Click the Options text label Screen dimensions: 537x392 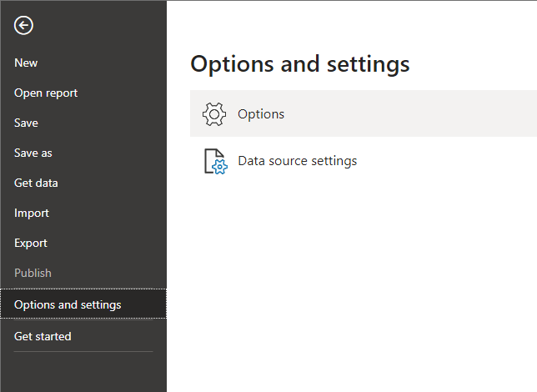(261, 114)
